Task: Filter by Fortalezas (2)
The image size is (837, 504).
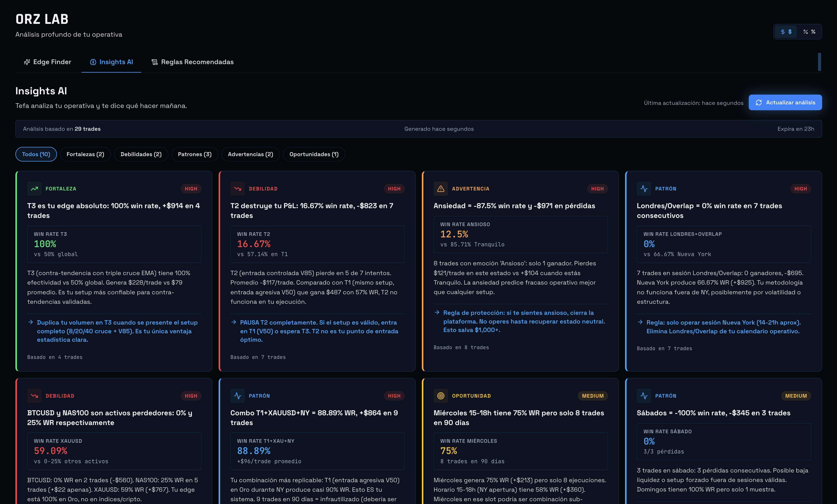Action: tap(85, 154)
